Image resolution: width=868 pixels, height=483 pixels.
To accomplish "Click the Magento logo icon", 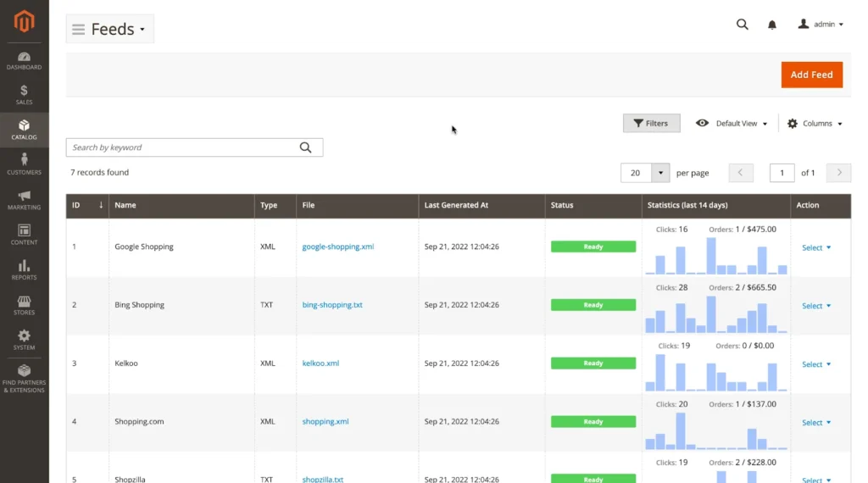I will (24, 21).
